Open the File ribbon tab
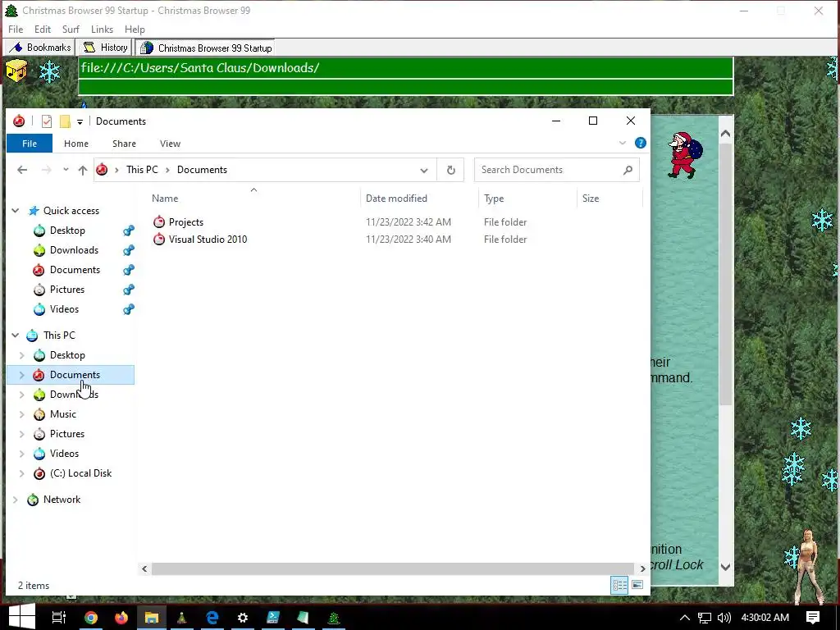Viewport: 840px width, 630px height. (30, 144)
